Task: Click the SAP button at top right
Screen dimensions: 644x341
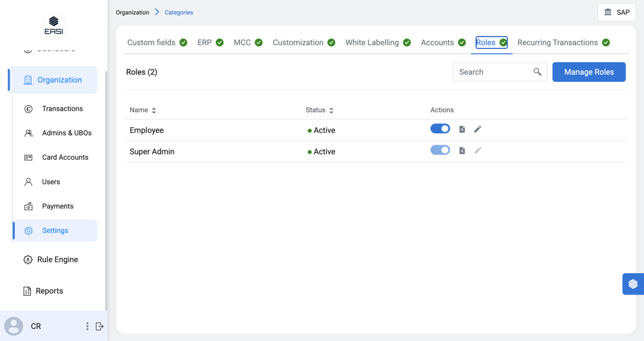Action: click(616, 13)
